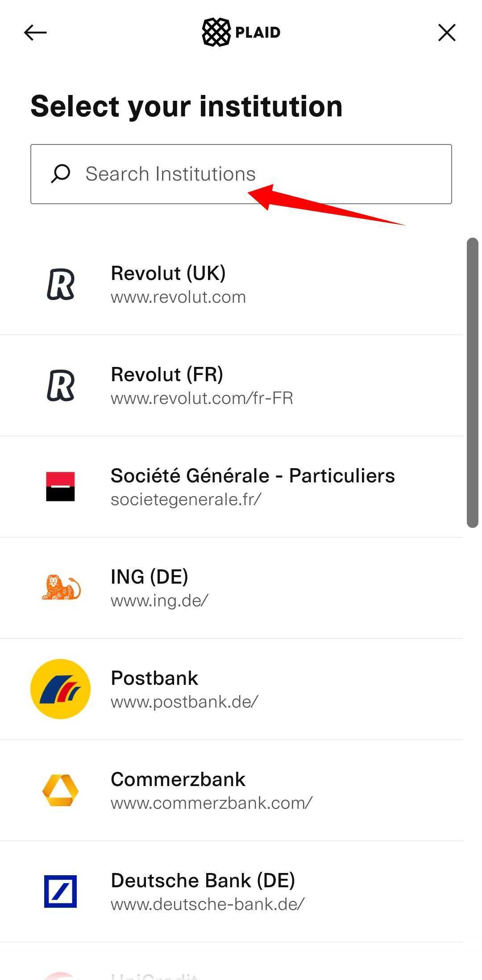This screenshot has width=482, height=980.
Task: Select the Revolut (FR) logo
Action: click(61, 386)
